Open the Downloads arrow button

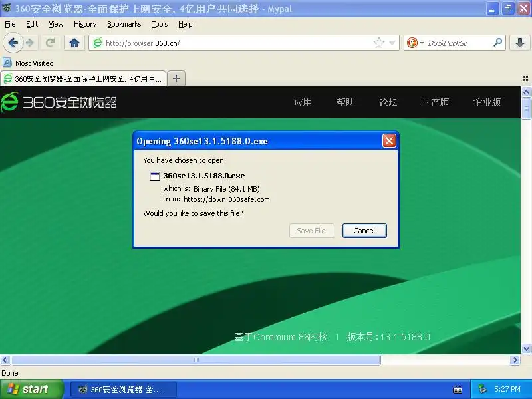[x=520, y=43]
